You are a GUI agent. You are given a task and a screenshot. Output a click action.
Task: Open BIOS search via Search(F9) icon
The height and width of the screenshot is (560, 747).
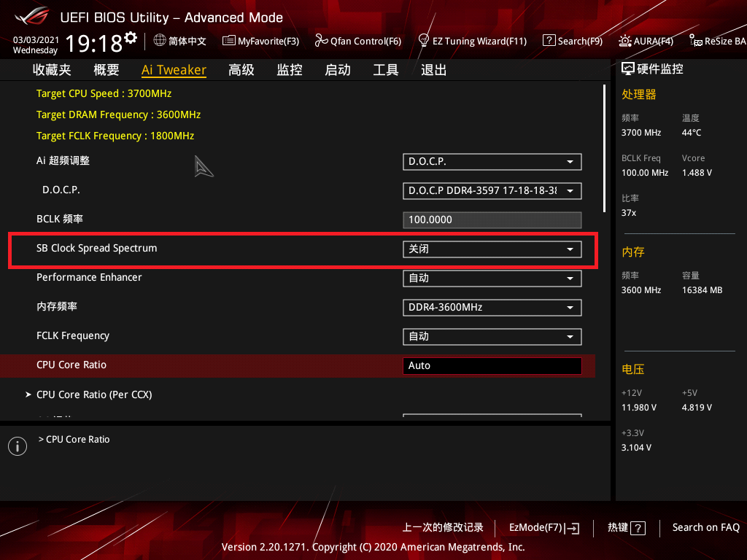pos(573,41)
